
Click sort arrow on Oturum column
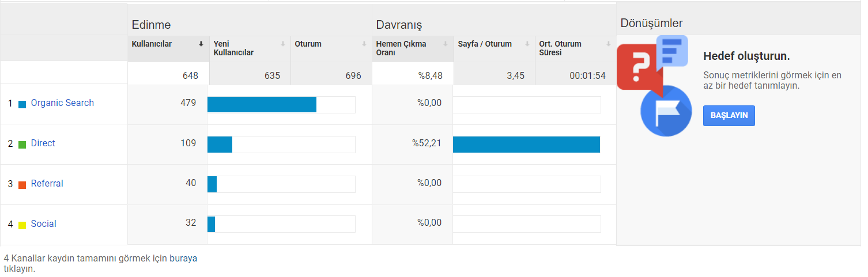[364, 44]
